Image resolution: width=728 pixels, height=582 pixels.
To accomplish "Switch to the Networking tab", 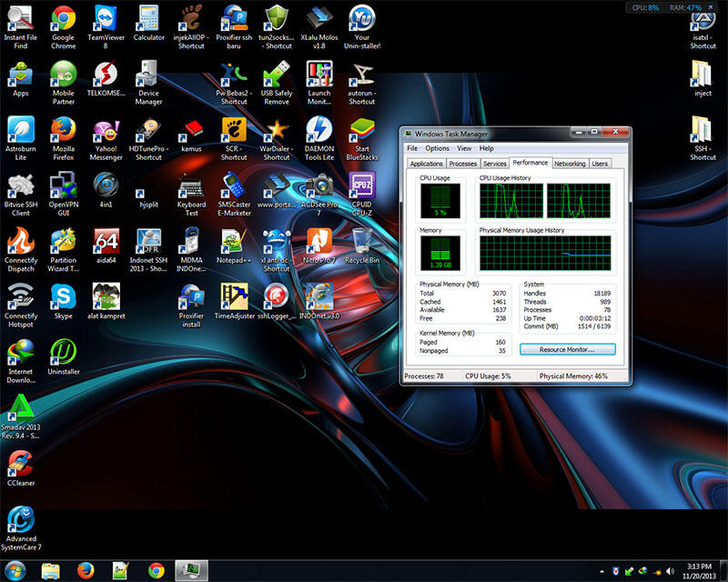I will (570, 164).
